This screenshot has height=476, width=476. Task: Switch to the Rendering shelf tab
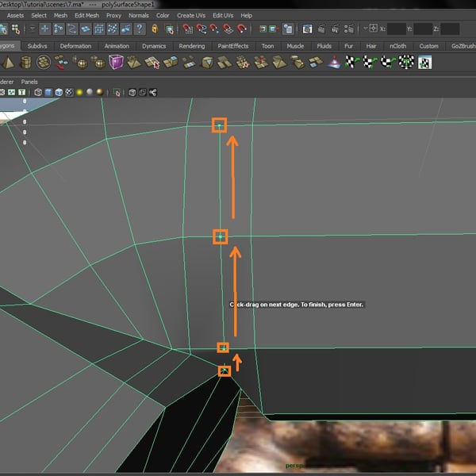pos(191,46)
